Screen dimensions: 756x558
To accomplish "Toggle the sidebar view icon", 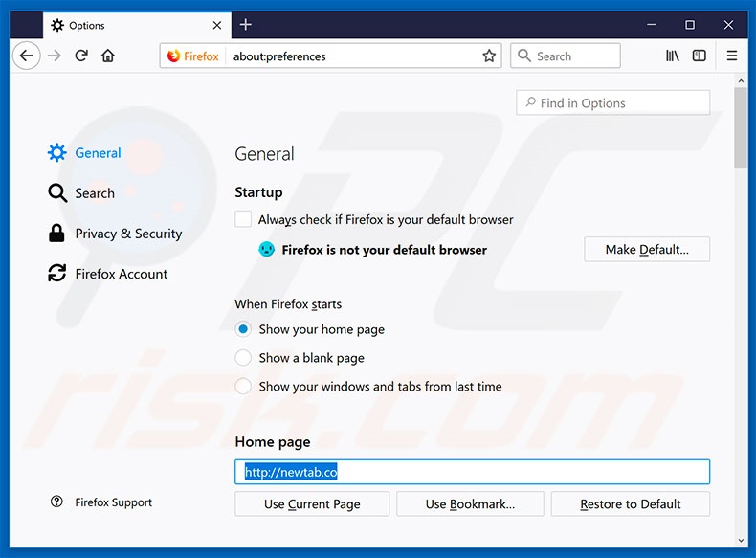I will pyautogui.click(x=700, y=56).
